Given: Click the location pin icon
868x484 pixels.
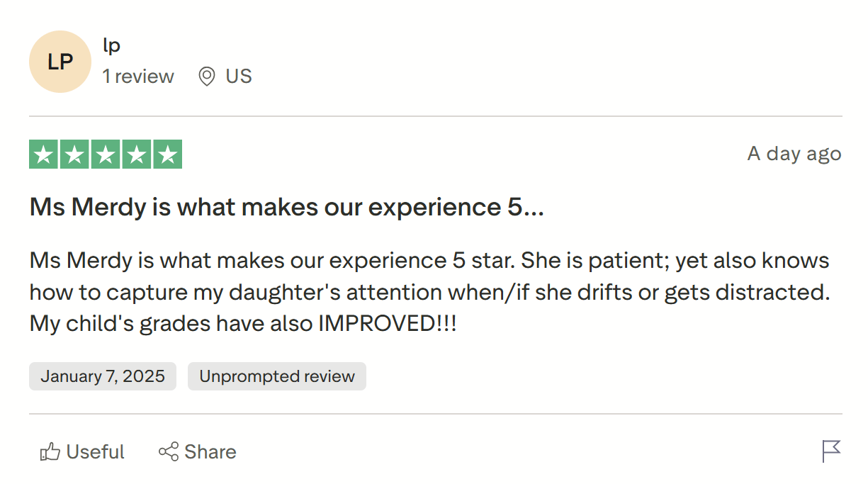Looking at the screenshot, I should click(206, 77).
